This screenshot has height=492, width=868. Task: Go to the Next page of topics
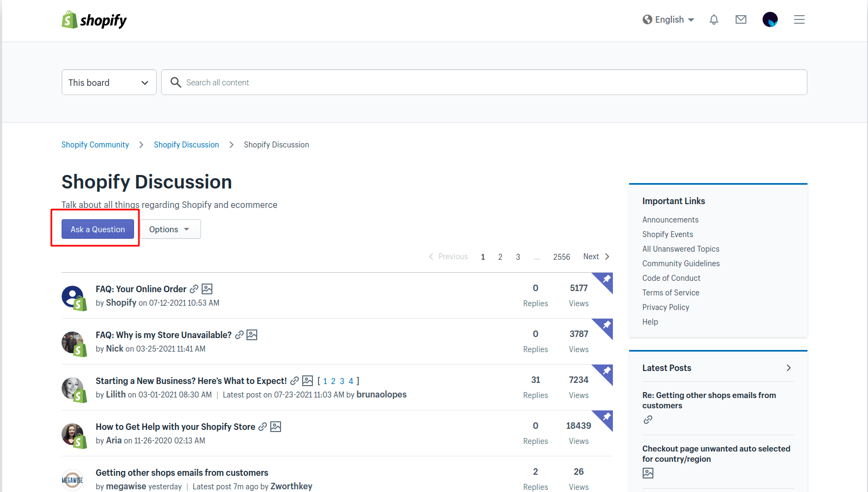pyautogui.click(x=596, y=257)
